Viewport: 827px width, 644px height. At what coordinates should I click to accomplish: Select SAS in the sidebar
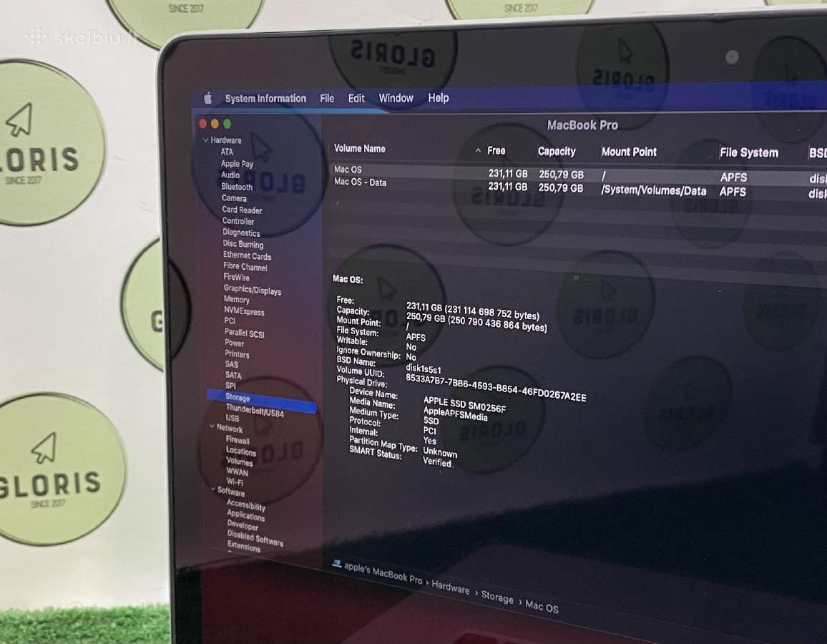[x=232, y=364]
